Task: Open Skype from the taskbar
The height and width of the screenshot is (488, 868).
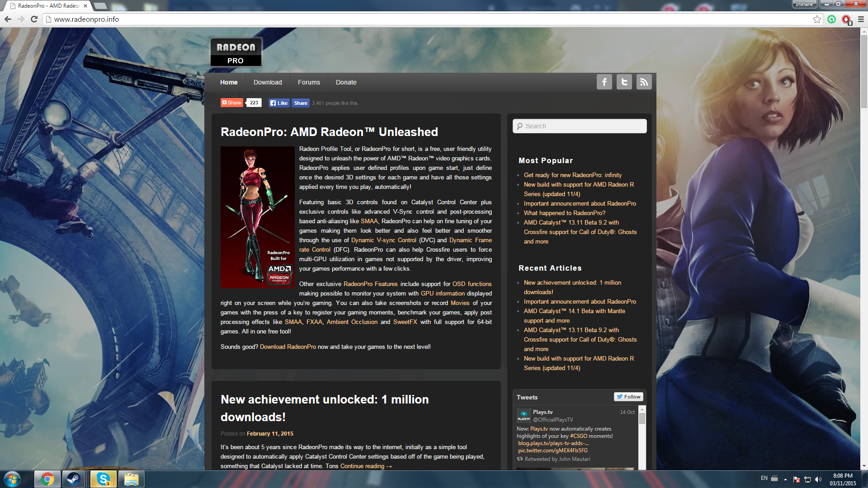Action: [x=103, y=479]
